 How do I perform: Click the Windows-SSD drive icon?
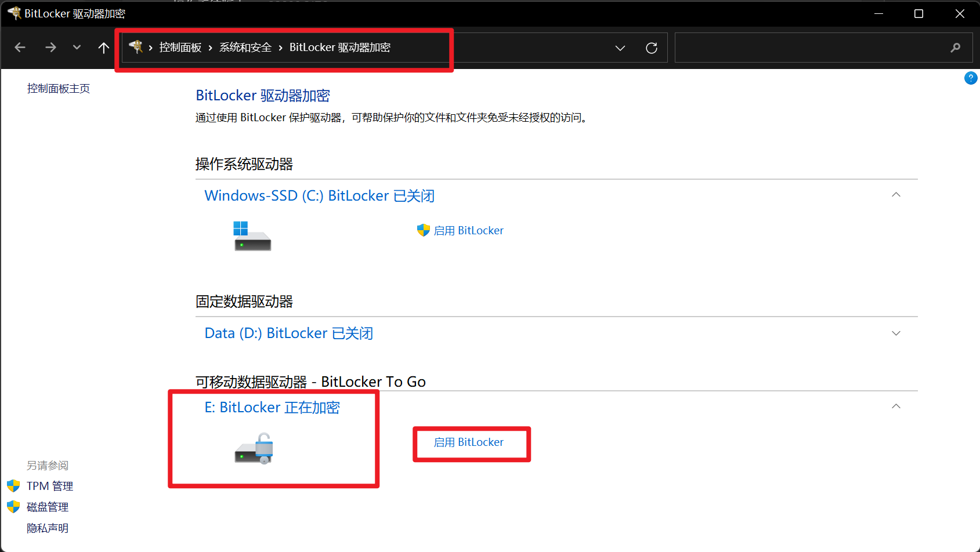(252, 236)
